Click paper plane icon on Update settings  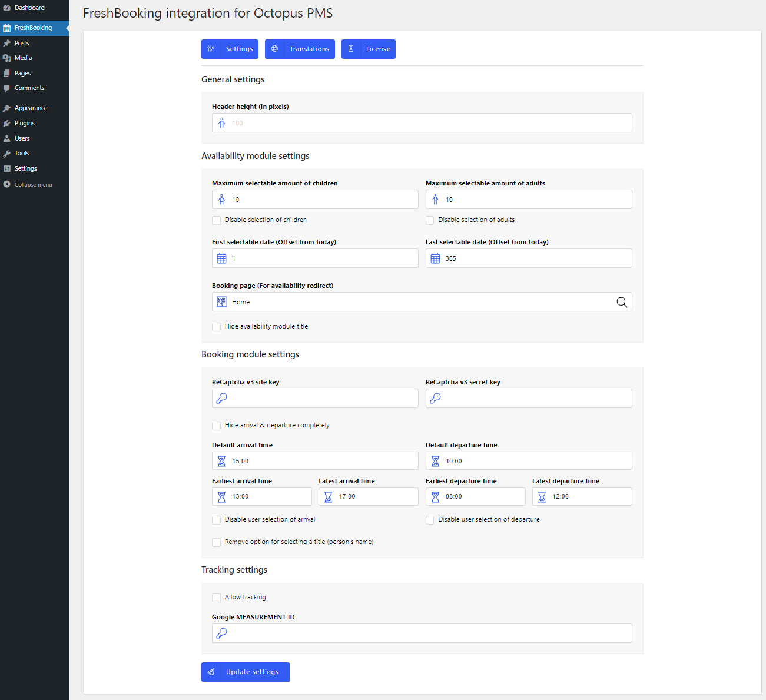pos(211,672)
